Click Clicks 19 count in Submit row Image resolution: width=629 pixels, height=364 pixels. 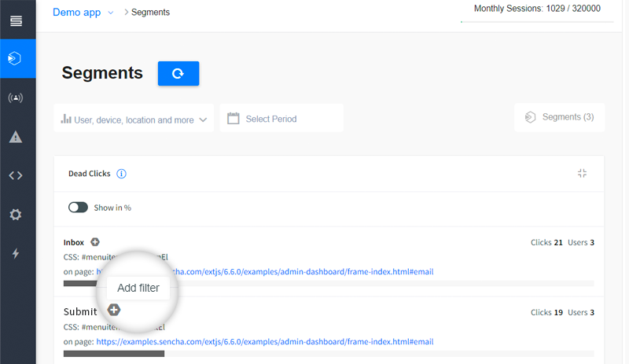point(546,312)
